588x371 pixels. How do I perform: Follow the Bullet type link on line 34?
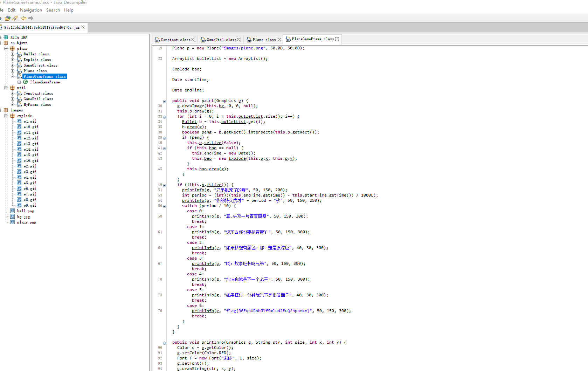click(x=189, y=122)
